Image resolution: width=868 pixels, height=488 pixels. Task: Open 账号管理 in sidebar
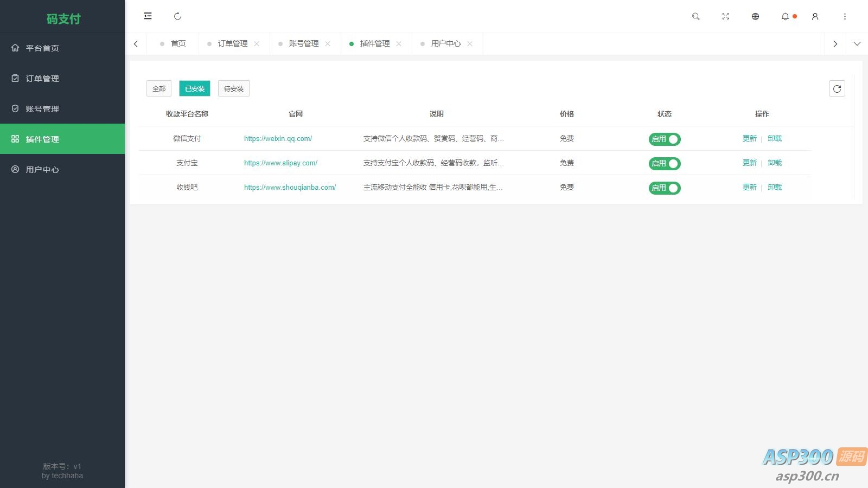(62, 108)
